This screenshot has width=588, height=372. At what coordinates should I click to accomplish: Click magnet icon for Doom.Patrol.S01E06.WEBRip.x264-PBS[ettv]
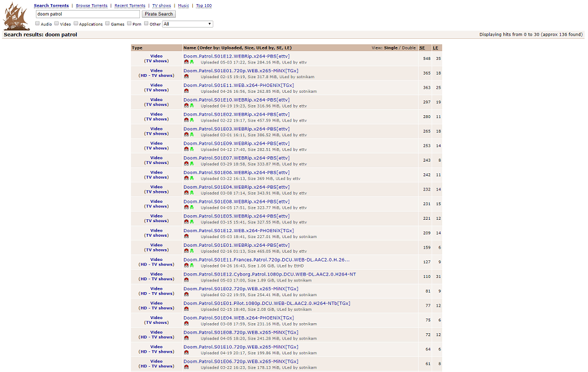pyautogui.click(x=186, y=178)
